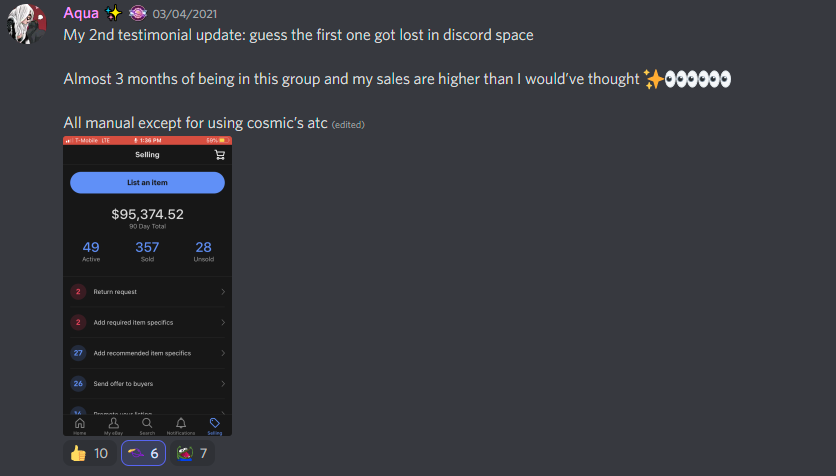Click the Aqua username link
836x476 pixels.
click(x=81, y=13)
